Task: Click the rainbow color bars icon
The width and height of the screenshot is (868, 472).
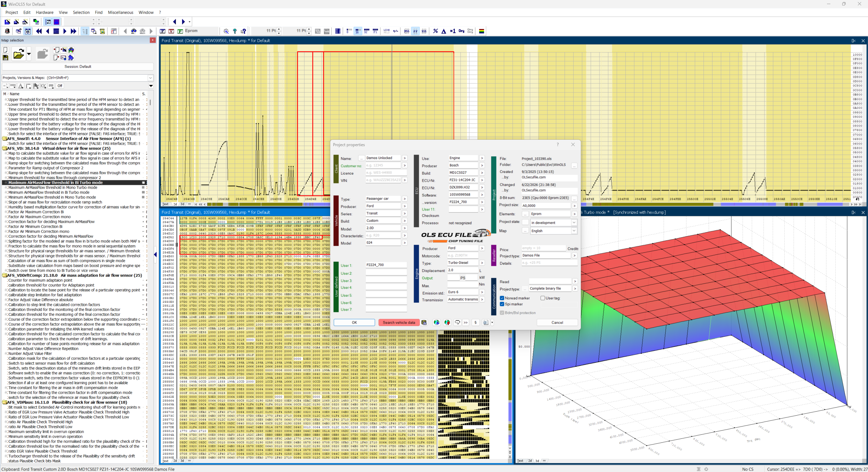Action: [x=481, y=31]
